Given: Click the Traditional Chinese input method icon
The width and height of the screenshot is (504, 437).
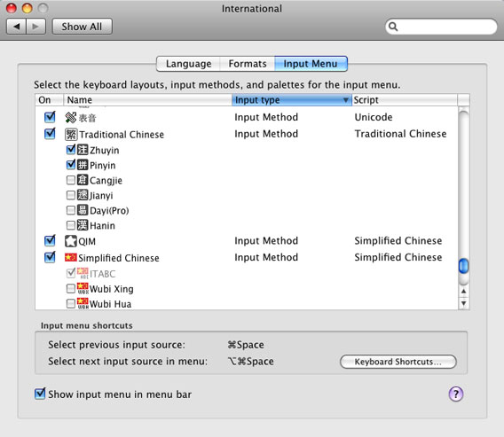Looking at the screenshot, I should tap(71, 134).
